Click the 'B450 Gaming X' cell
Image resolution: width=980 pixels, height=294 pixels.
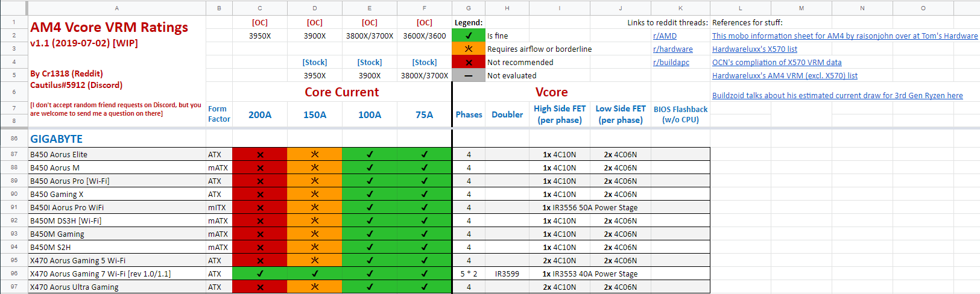117,195
